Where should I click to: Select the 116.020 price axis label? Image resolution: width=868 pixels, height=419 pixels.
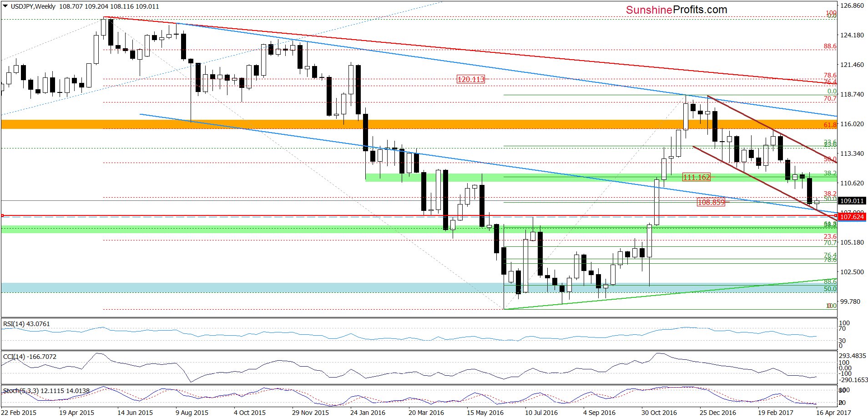pyautogui.click(x=852, y=124)
